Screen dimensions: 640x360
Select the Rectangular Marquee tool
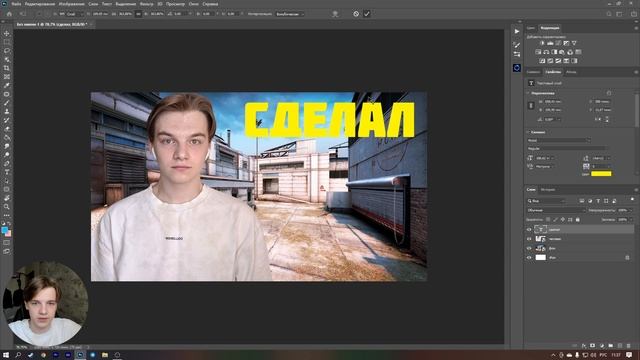click(x=7, y=42)
